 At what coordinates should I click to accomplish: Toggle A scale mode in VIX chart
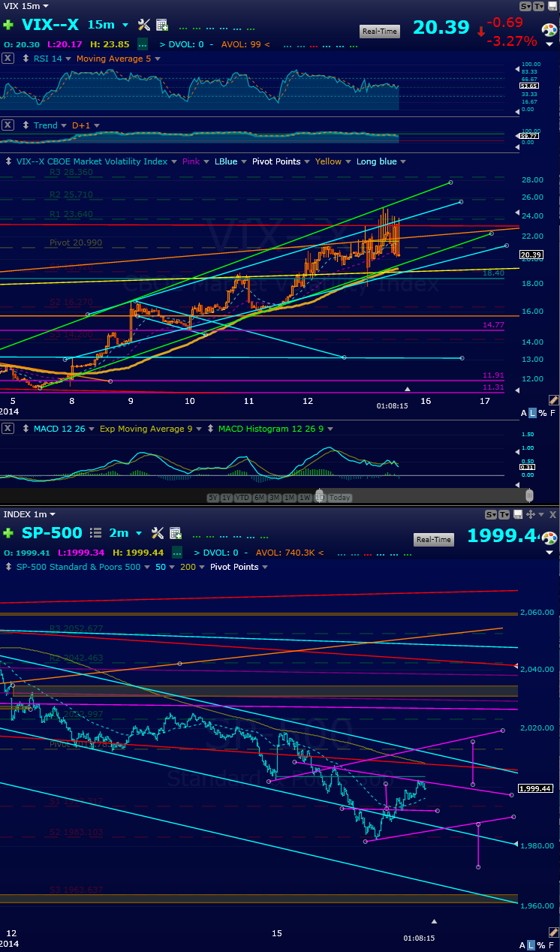coord(524,414)
